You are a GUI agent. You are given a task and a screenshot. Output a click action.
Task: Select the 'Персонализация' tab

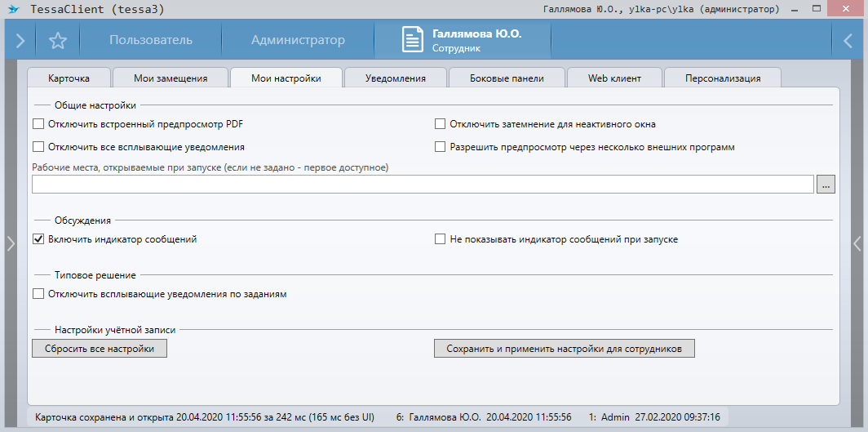723,78
